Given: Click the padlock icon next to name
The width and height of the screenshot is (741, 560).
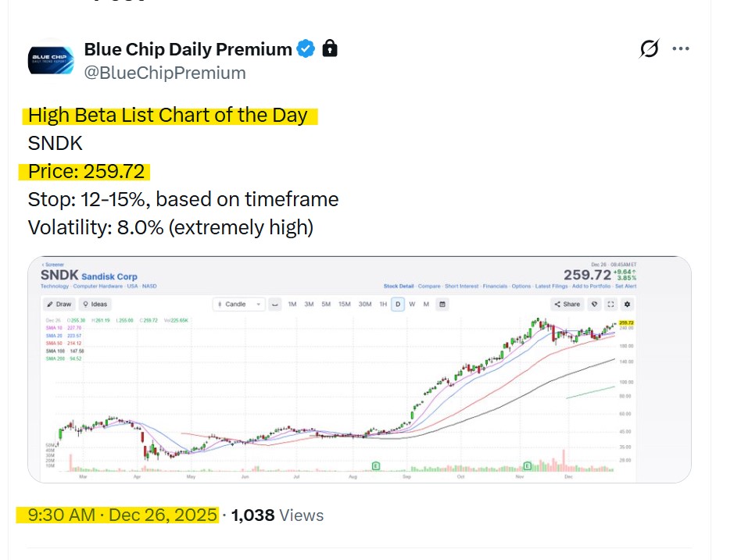Looking at the screenshot, I should 330,50.
